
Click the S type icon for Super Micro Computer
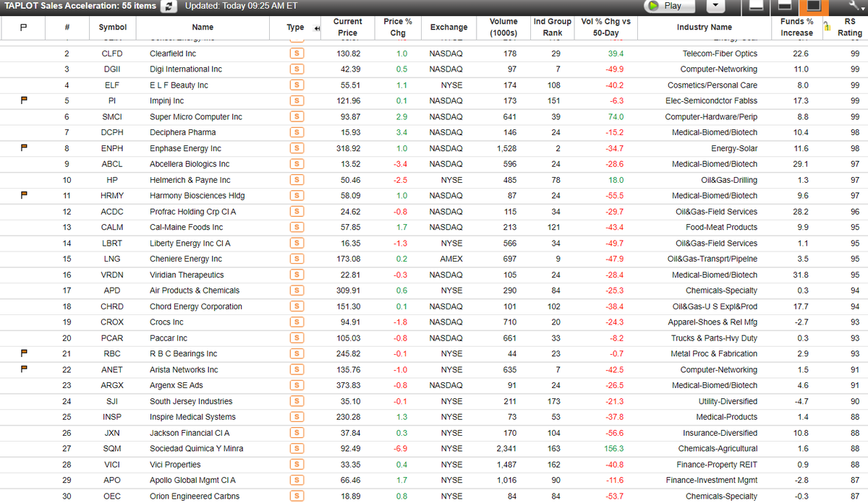click(295, 117)
